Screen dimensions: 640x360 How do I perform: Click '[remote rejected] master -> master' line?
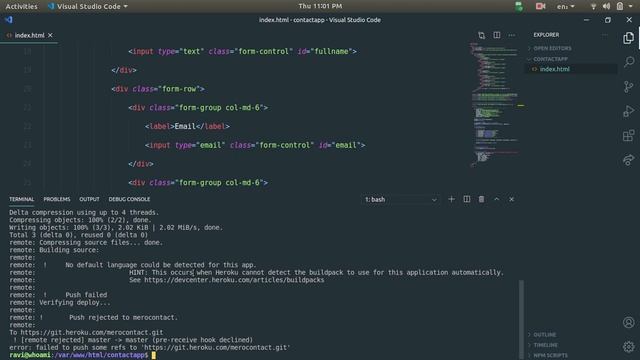133,340
